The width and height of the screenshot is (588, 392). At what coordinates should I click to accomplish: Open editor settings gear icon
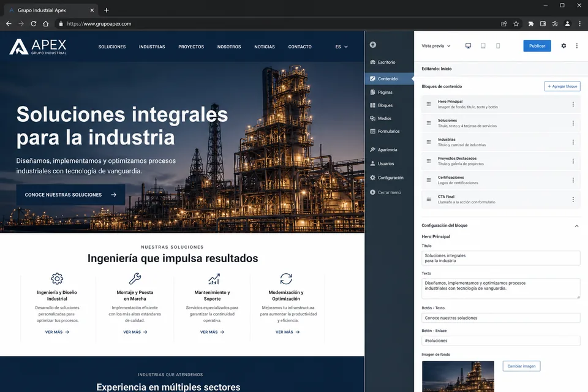click(563, 46)
